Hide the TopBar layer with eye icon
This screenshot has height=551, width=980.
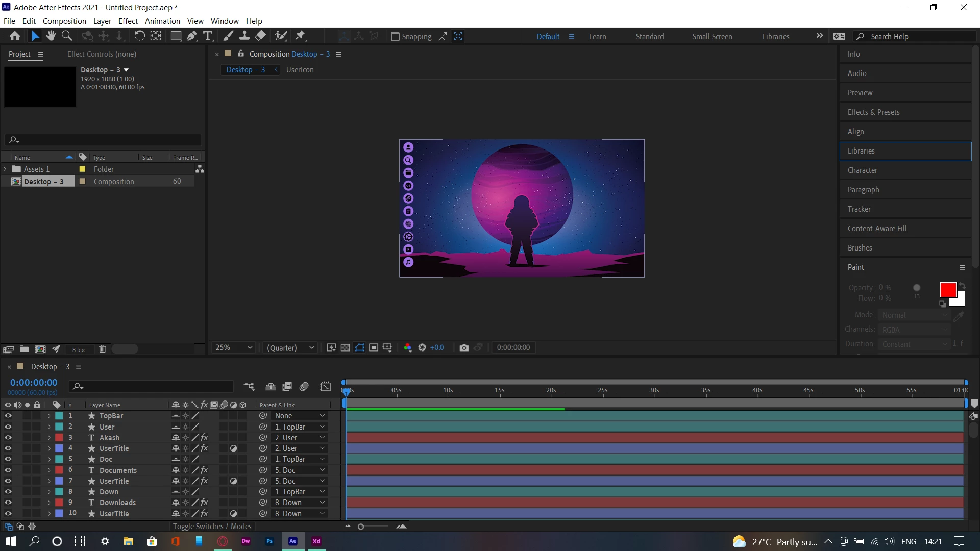pos(8,416)
